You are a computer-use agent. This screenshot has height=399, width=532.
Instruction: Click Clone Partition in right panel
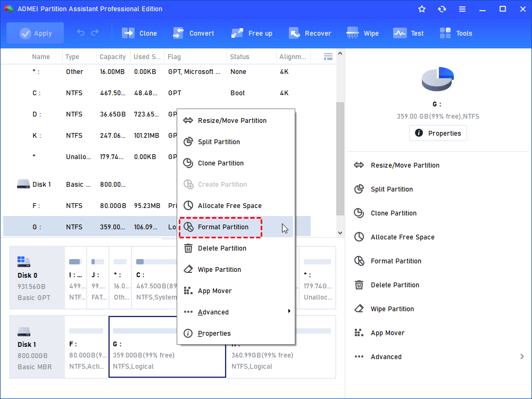click(385, 213)
